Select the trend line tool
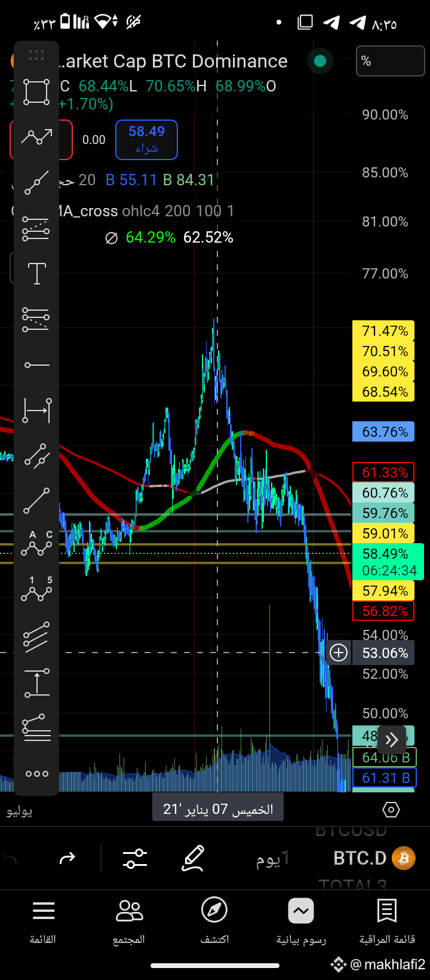The height and width of the screenshot is (980, 430). click(x=36, y=183)
